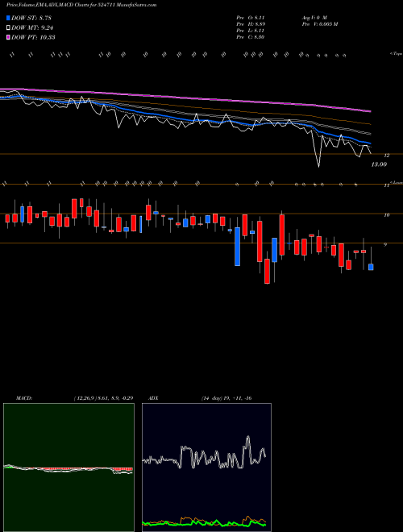Select the 'DOW MT: 9.24' label
This screenshot has width=403, height=532.
32,28
